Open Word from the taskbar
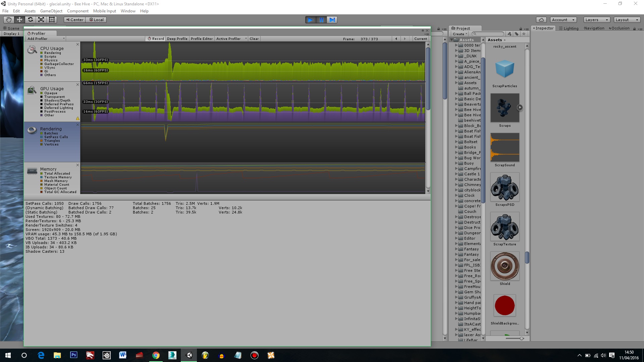The image size is (644, 362). coord(123,355)
